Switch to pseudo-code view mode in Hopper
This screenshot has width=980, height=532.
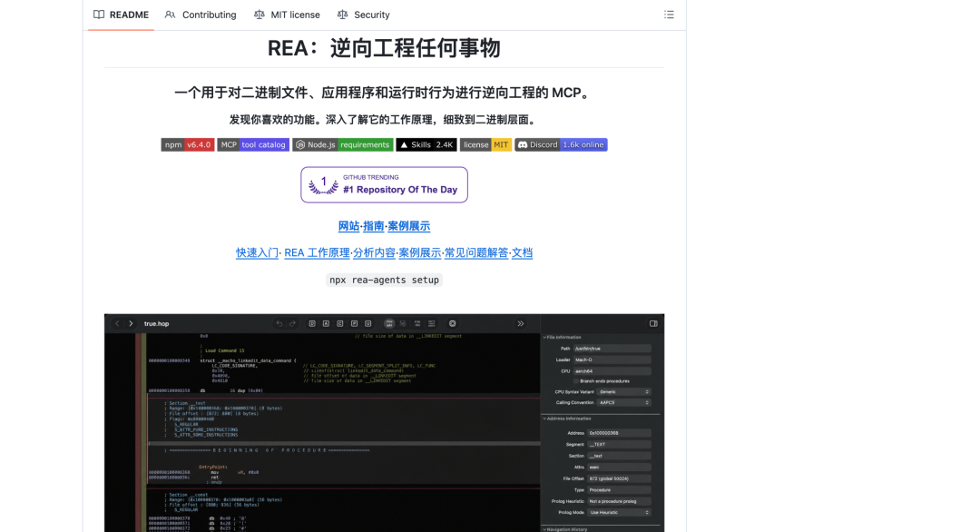417,323
